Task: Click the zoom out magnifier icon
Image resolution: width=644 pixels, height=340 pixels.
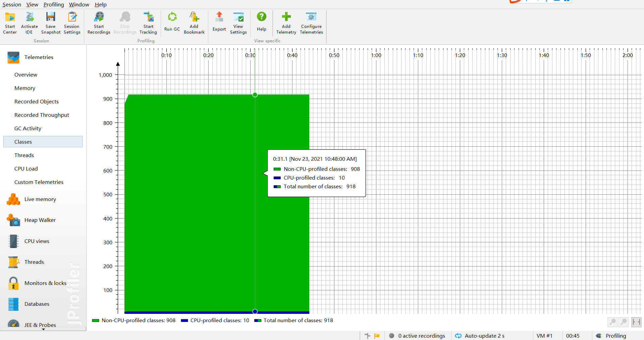Action: (624, 322)
